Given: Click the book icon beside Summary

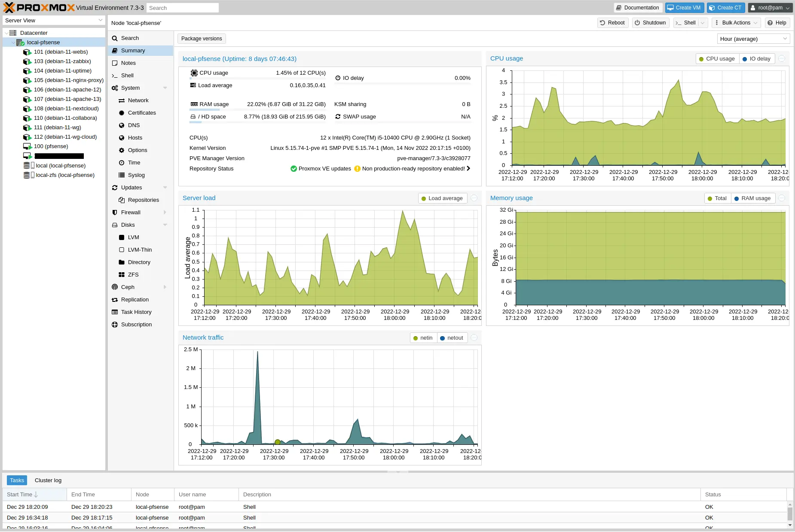Looking at the screenshot, I should (x=115, y=51).
